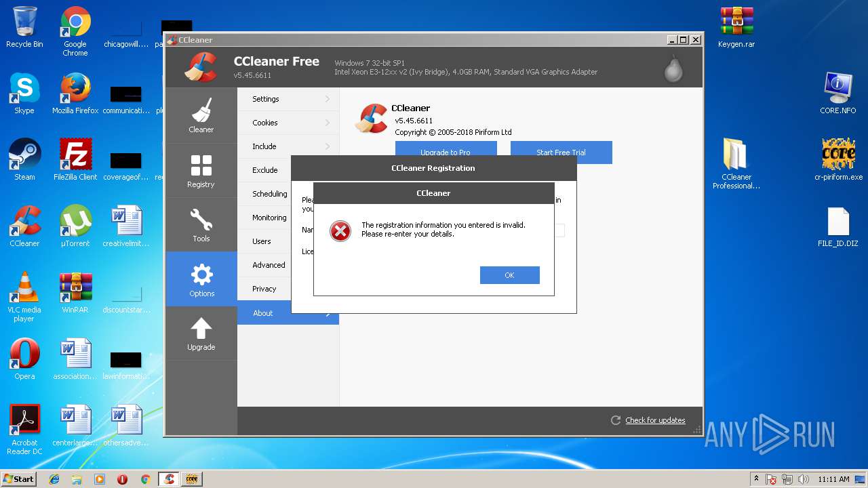This screenshot has height=488, width=868.
Task: Click the Check for updates link
Action: click(x=655, y=420)
